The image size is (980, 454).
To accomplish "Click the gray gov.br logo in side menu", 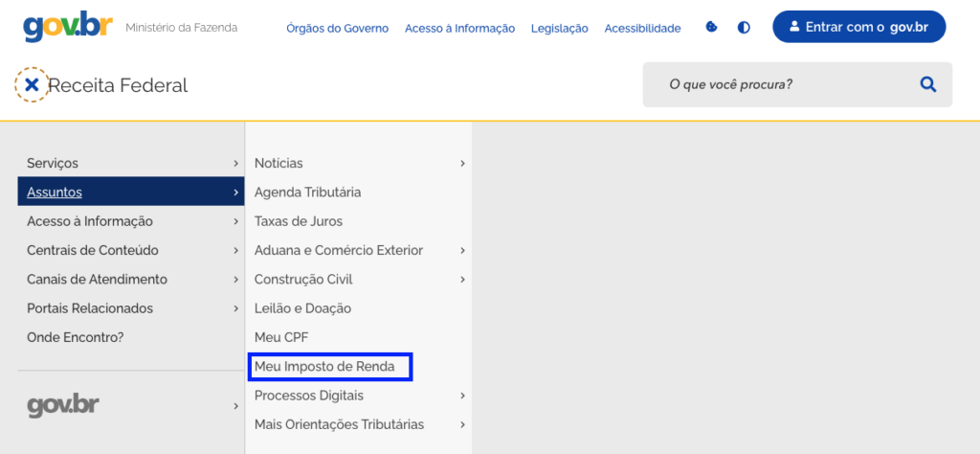I will point(63,405).
